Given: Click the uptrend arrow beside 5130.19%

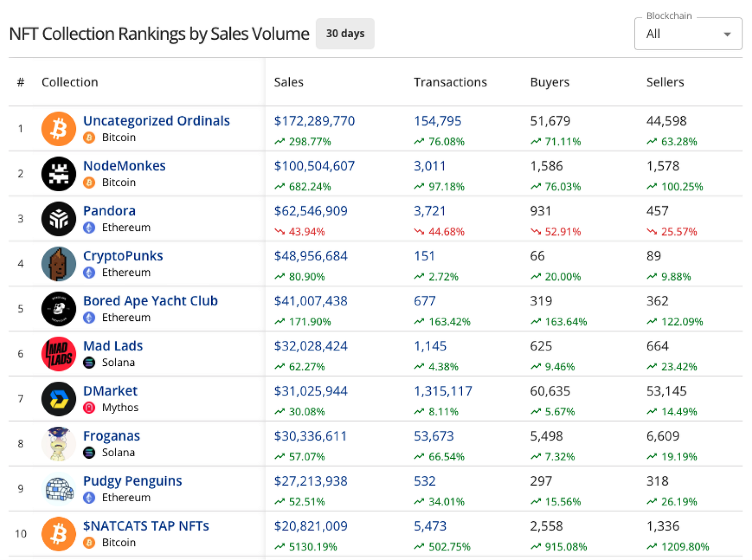Looking at the screenshot, I should click(280, 547).
